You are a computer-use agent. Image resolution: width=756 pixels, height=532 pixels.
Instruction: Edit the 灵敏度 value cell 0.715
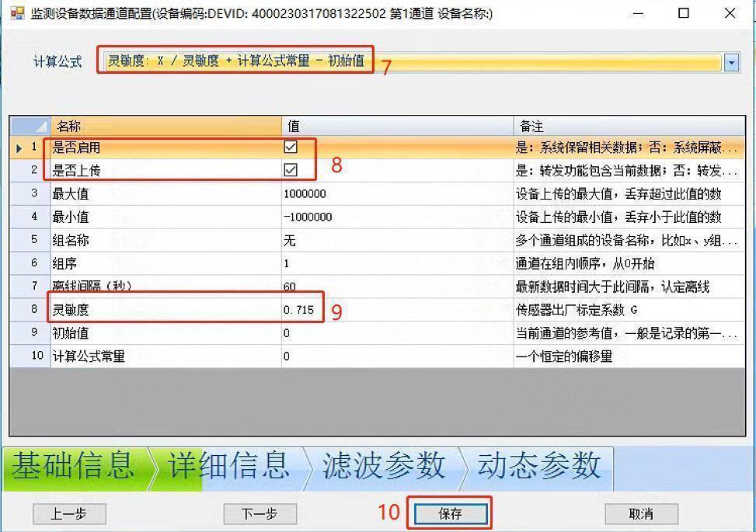pyautogui.click(x=396, y=310)
